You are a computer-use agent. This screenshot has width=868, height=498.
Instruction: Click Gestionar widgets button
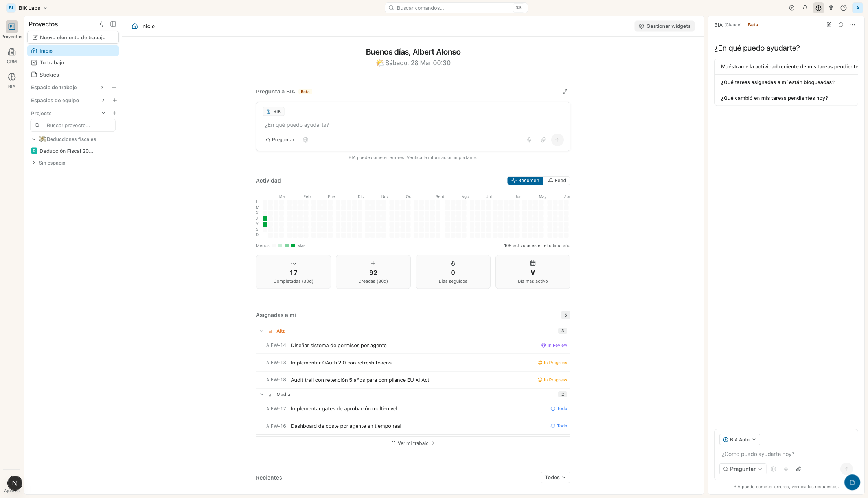point(664,26)
